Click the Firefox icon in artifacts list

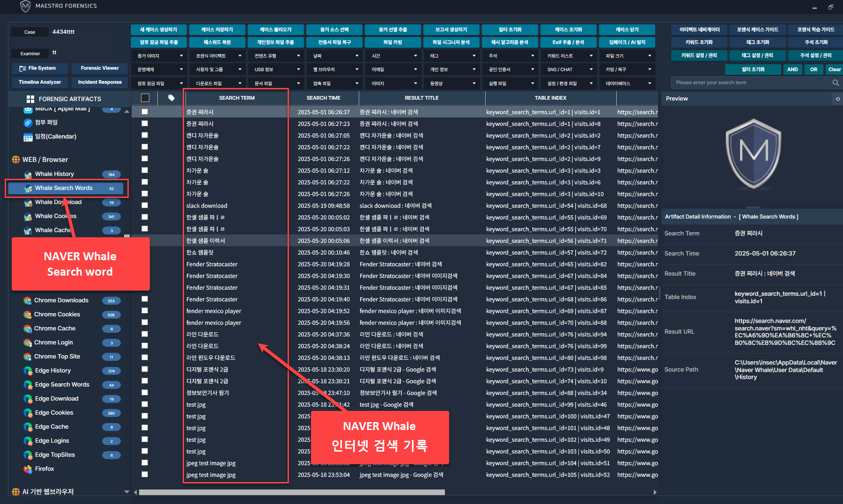point(28,469)
